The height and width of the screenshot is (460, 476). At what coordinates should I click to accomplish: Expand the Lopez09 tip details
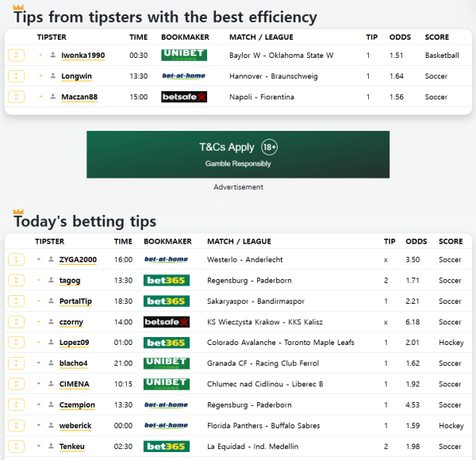(16, 343)
